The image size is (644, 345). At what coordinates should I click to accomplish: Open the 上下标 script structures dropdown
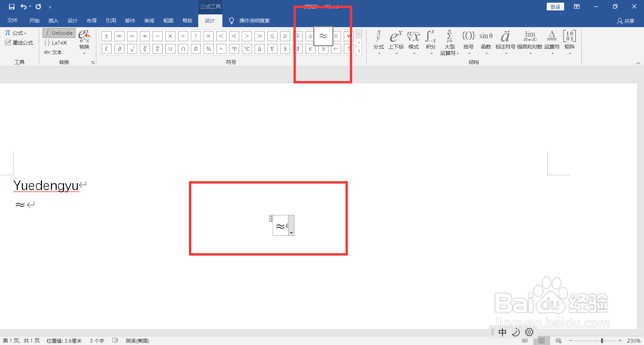point(396,42)
